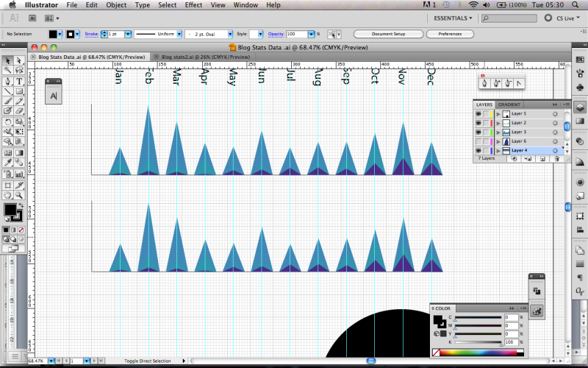Hide Layer 4 using its eye icon
Image resolution: width=588 pixels, height=368 pixels.
[478, 151]
